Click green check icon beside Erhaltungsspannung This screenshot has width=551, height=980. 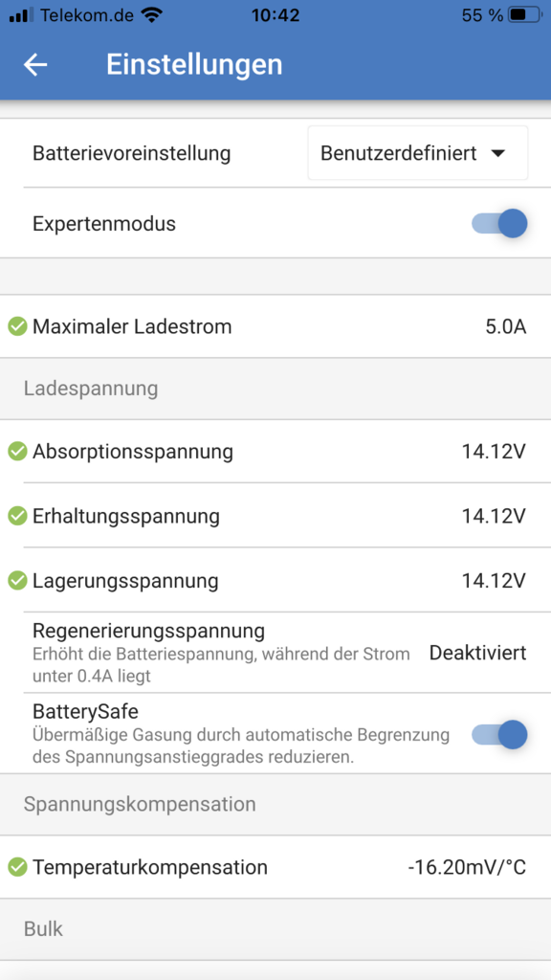[x=17, y=516]
